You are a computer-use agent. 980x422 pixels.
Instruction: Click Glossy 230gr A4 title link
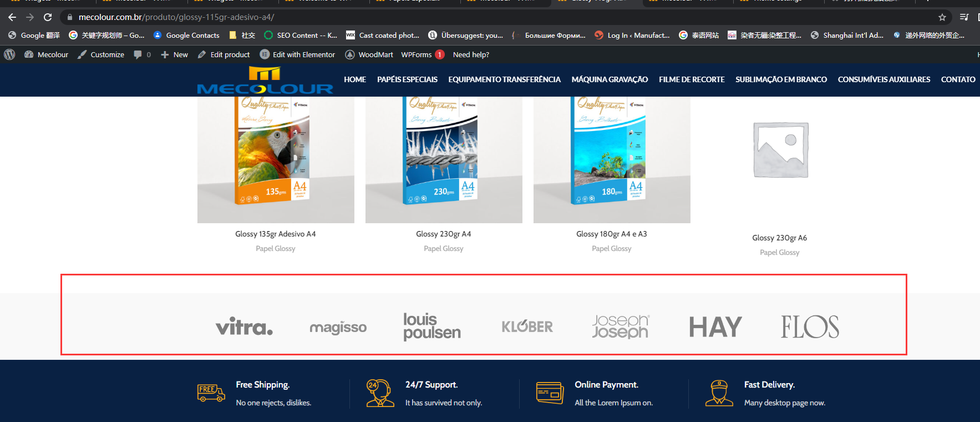pos(444,234)
